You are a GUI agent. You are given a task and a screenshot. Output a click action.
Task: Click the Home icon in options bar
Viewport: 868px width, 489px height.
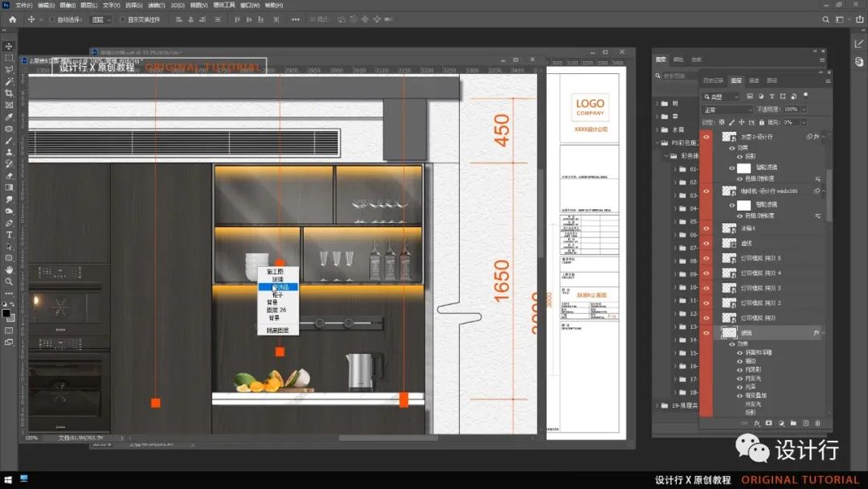(x=12, y=19)
